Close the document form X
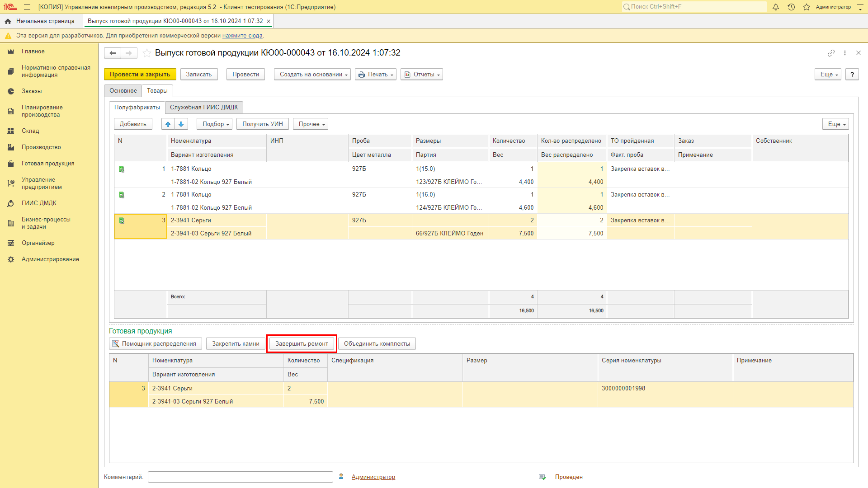Image resolution: width=868 pixels, height=488 pixels. pyautogui.click(x=859, y=53)
